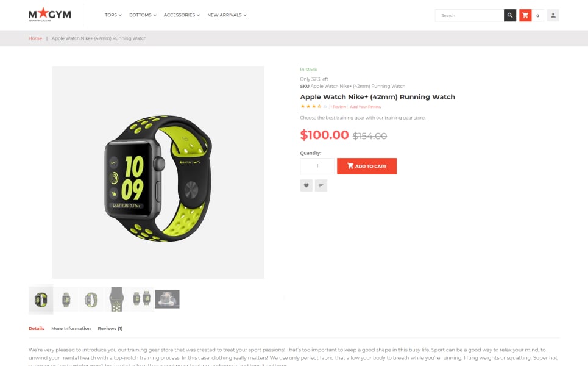Expand the Accessories menu dropdown
This screenshot has width=588, height=366.
182,15
